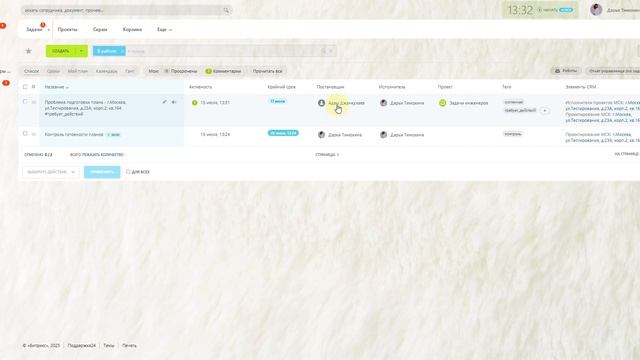Click the green activity counter in first row

[195, 103]
